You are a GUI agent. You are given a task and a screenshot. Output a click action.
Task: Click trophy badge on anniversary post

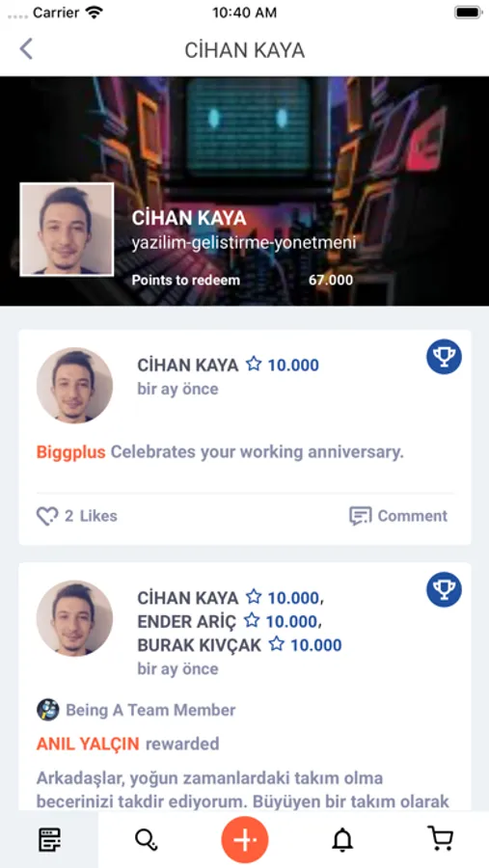tap(444, 357)
